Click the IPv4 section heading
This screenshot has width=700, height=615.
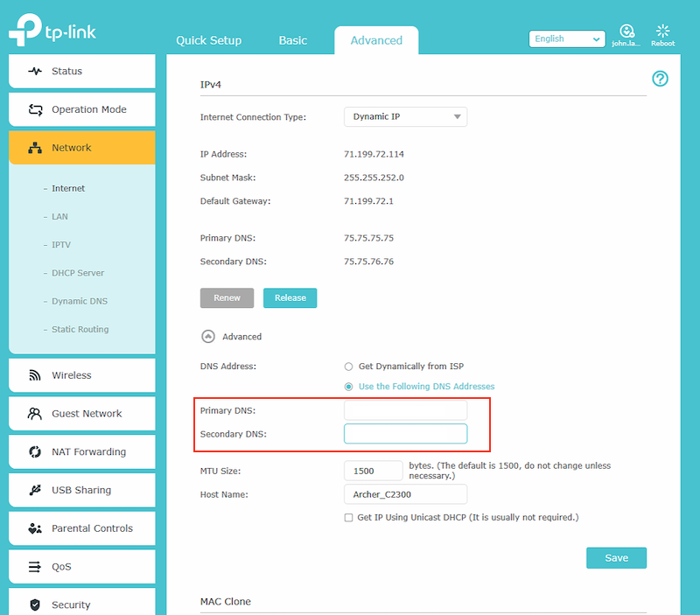point(211,85)
